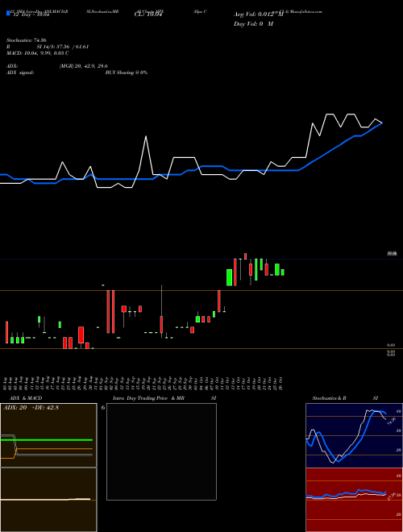Click the empty intraday price chart box
Screen dimensions: 403x532
click(161, 451)
